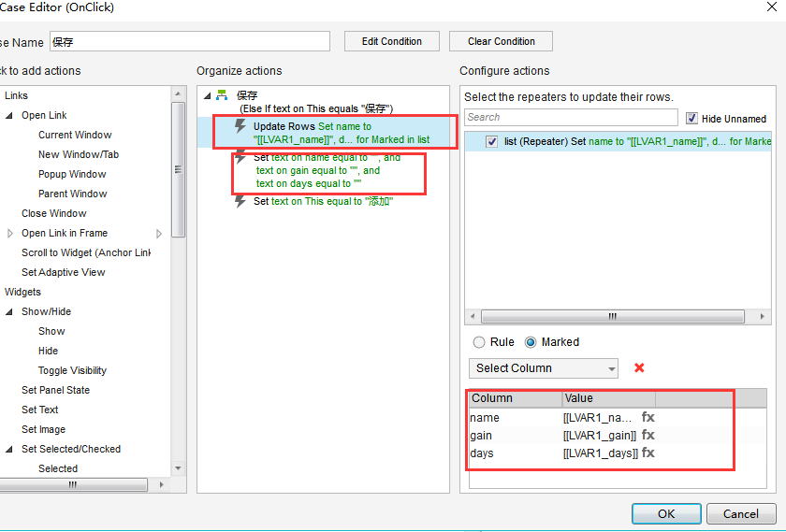786x532 pixels.
Task: Click the Edit Condition button
Action: pos(392,41)
